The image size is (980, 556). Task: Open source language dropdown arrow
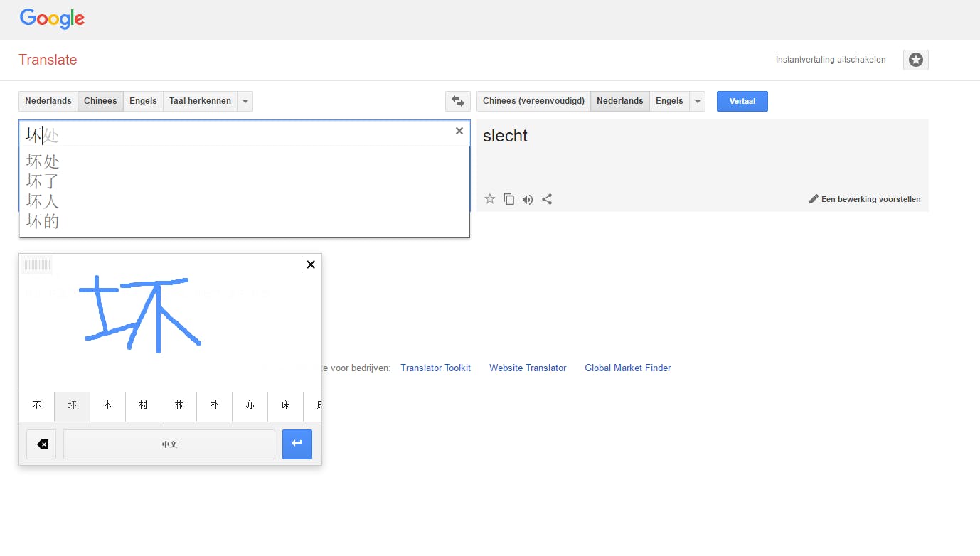(245, 101)
